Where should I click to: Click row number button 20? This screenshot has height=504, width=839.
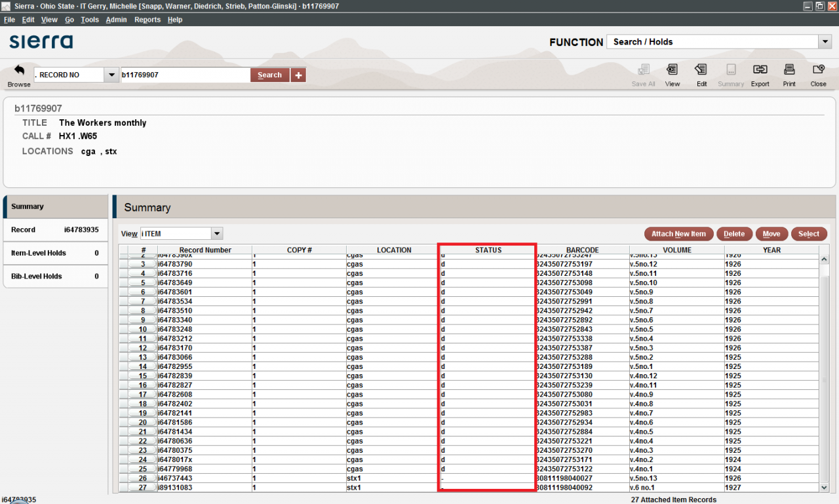tap(142, 423)
